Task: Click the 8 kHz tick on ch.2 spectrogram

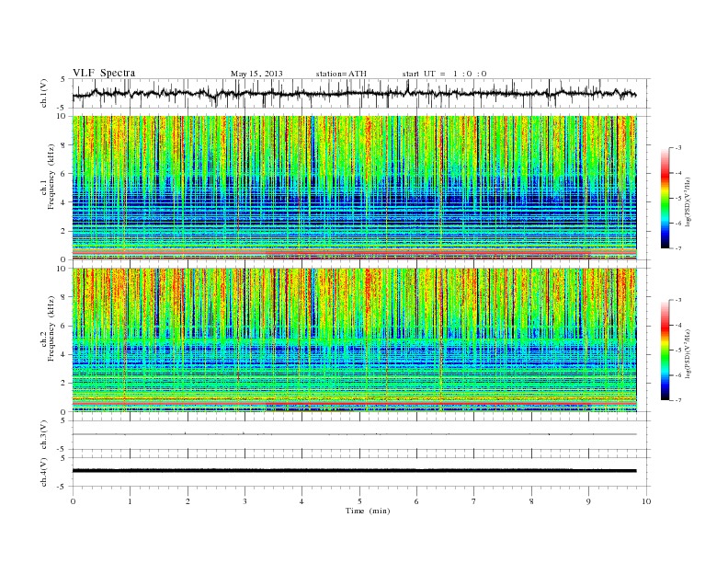Action: coord(63,297)
